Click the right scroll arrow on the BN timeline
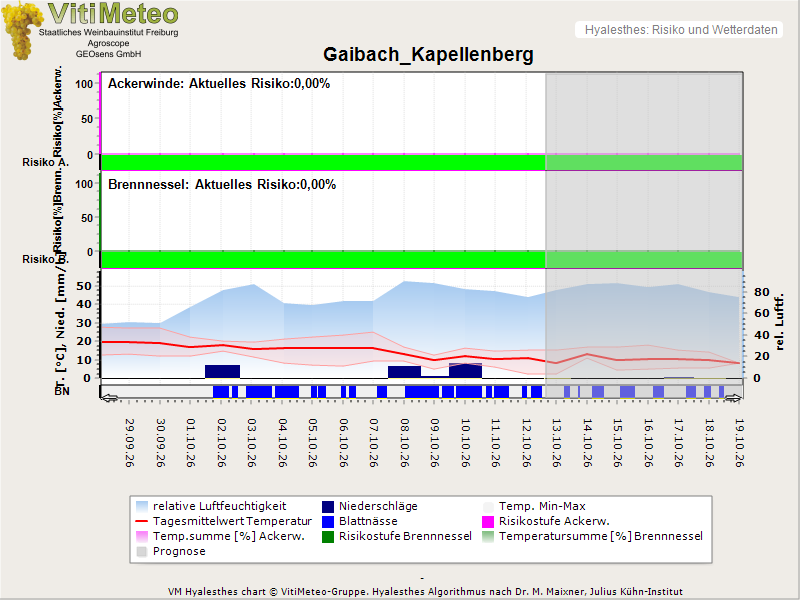Screen dimensions: 800x600 [733, 397]
